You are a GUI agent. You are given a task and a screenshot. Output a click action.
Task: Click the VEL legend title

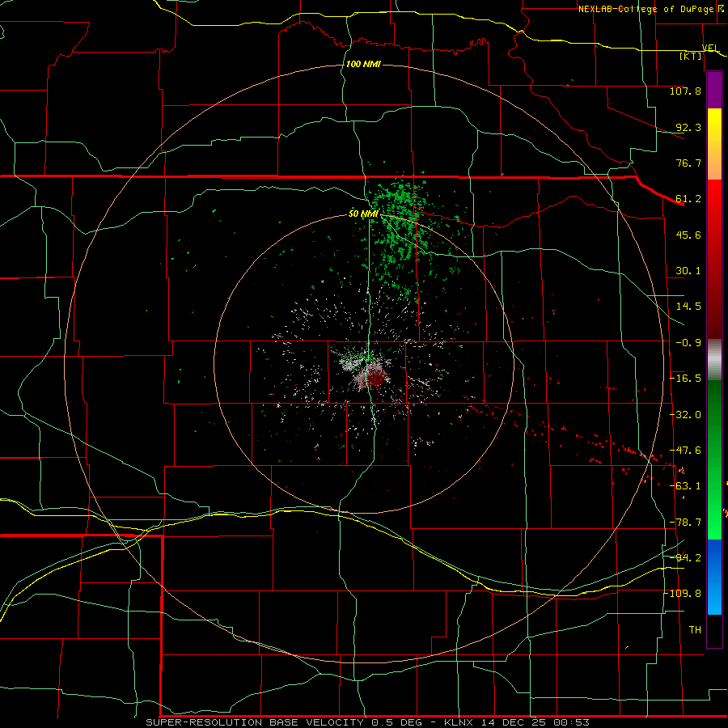pos(710,48)
